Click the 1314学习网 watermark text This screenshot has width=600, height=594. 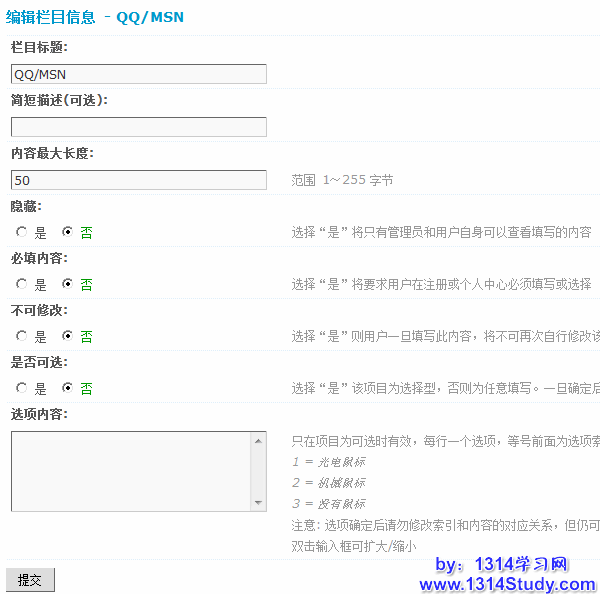pos(521,564)
